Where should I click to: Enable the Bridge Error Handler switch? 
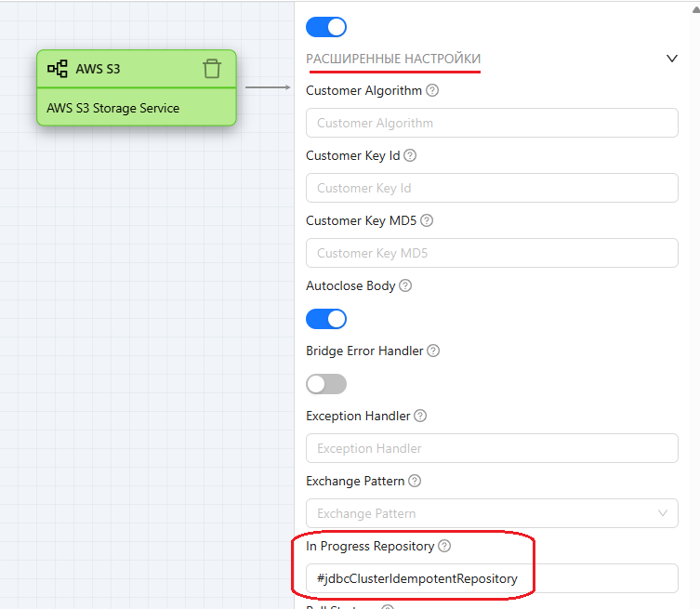click(x=326, y=384)
